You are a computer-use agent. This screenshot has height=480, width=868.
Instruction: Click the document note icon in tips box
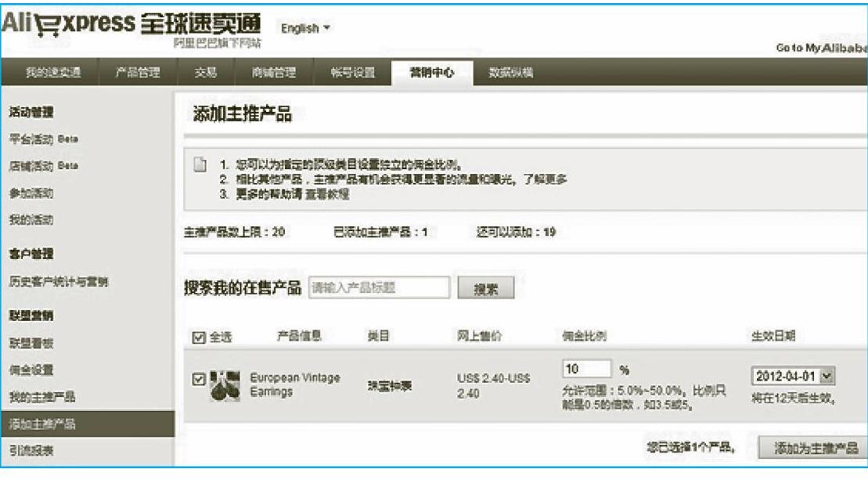tap(200, 164)
